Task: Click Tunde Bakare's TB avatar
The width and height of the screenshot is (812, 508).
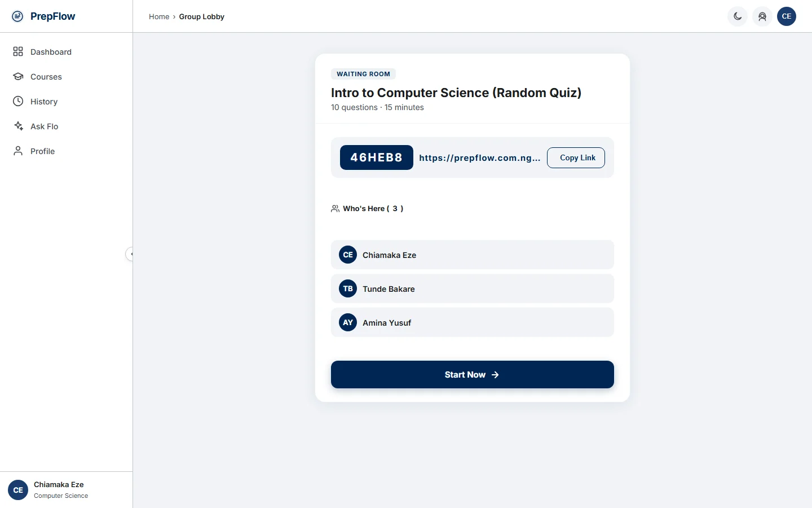Action: tap(348, 289)
